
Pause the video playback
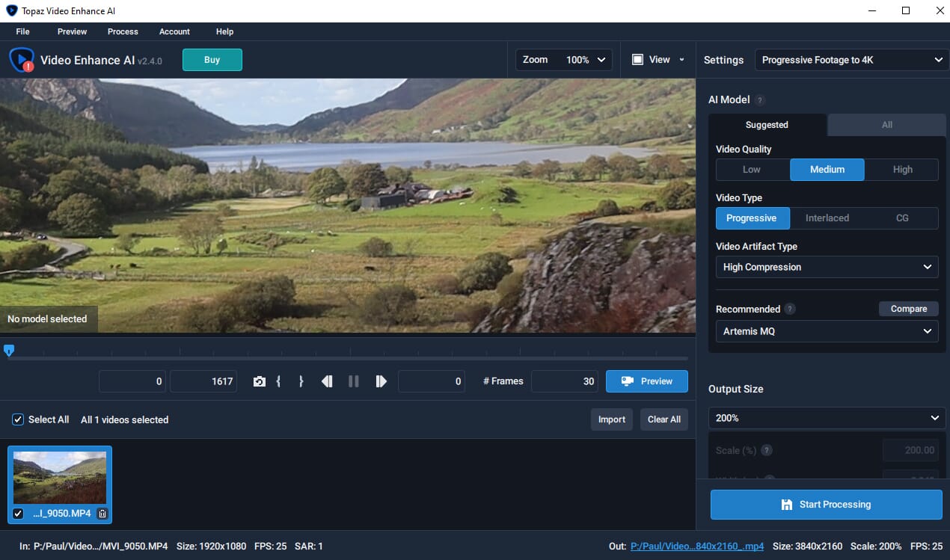pyautogui.click(x=354, y=381)
